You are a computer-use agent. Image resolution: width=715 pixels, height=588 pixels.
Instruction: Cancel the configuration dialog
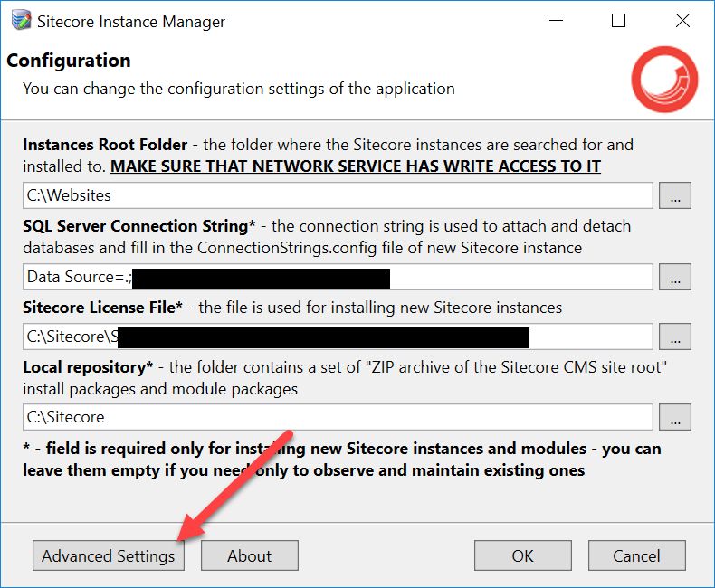coord(636,555)
